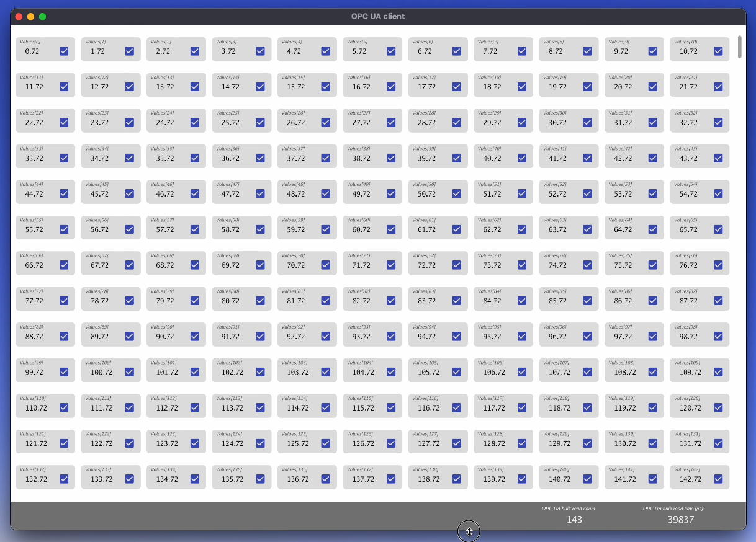
Task: Disable the checkbox next to 27.72
Action: (x=391, y=123)
